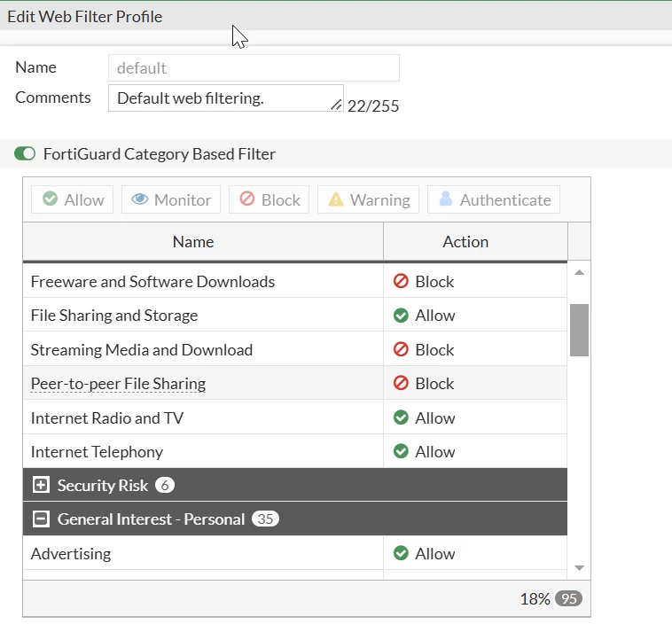The width and height of the screenshot is (672, 632).
Task: Click the Name input field
Action: [x=254, y=67]
